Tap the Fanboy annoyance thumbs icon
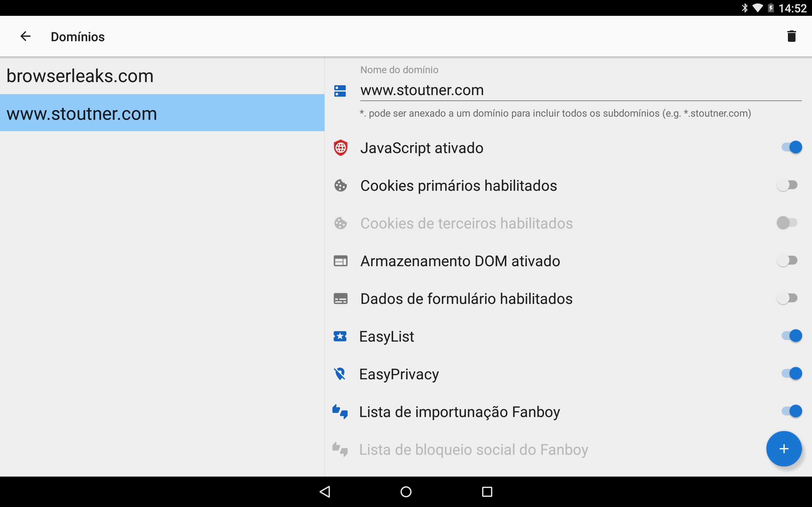Image resolution: width=812 pixels, height=507 pixels. click(x=340, y=411)
